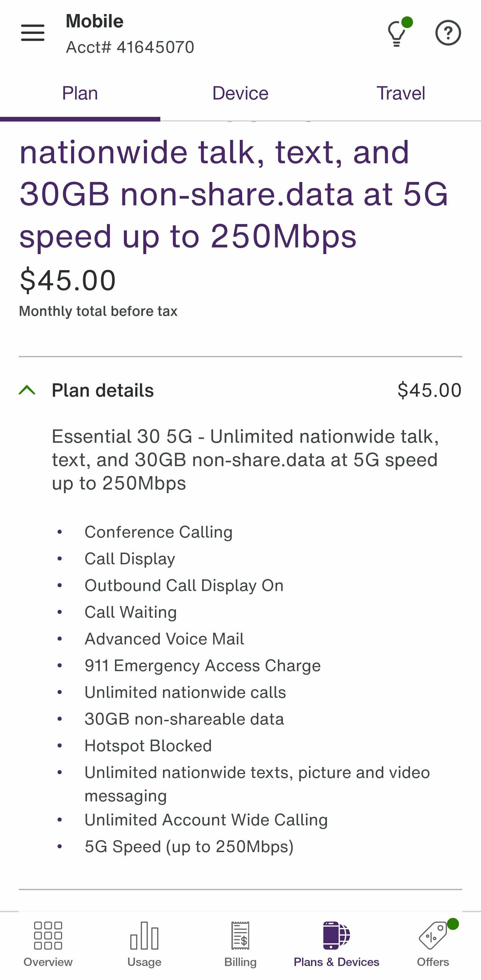This screenshot has width=481, height=980.
Task: Open help via question mark icon
Action: (x=448, y=33)
